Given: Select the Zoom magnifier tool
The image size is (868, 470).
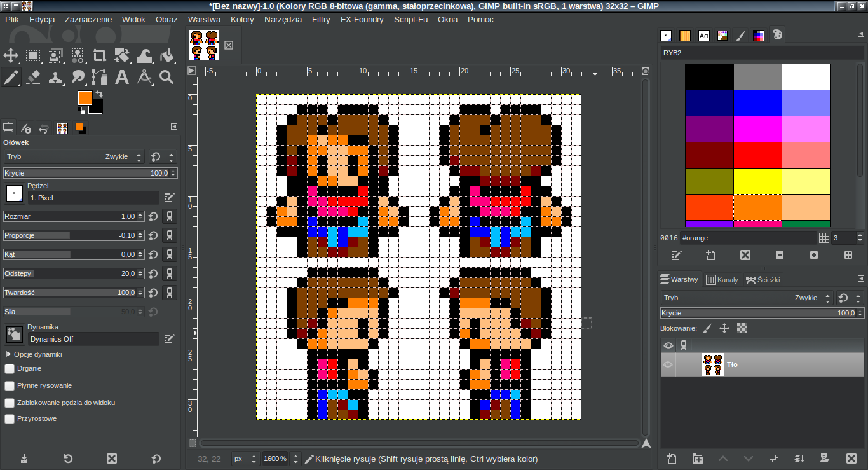Looking at the screenshot, I should [x=166, y=78].
